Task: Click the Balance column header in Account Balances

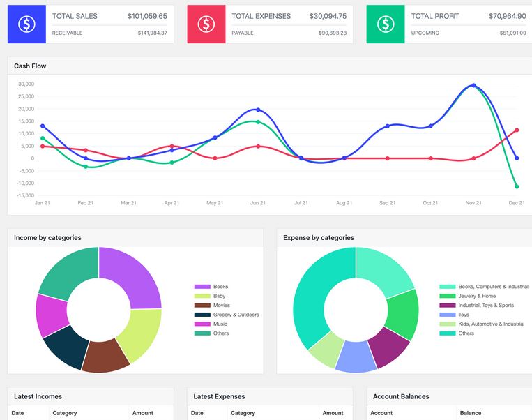Action: pos(471,413)
